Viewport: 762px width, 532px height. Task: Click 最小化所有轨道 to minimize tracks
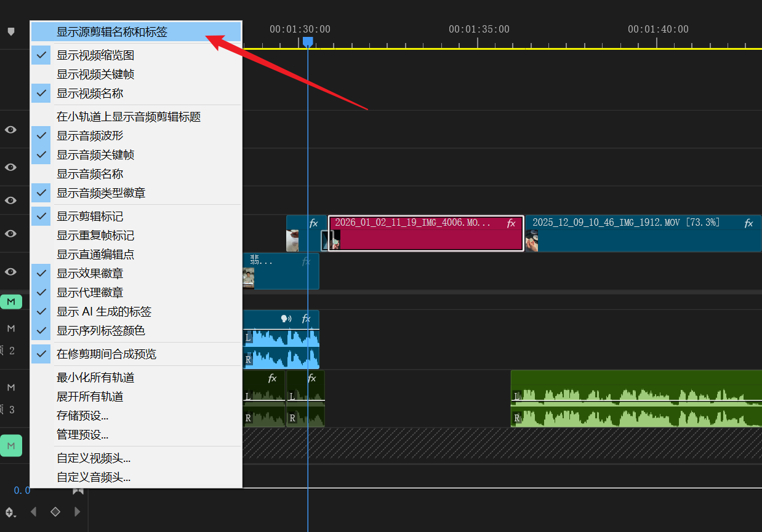click(95, 378)
